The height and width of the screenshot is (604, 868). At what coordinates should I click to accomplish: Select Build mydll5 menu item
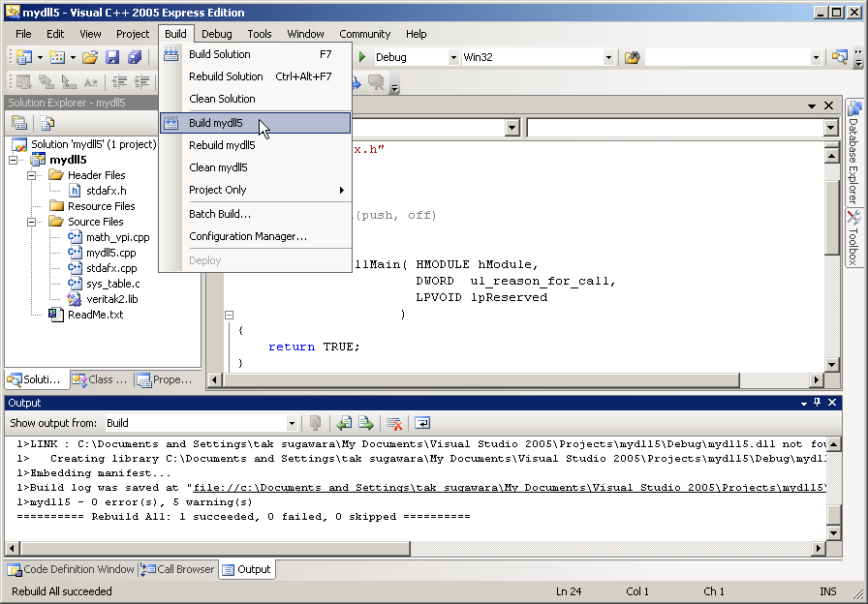click(x=256, y=123)
